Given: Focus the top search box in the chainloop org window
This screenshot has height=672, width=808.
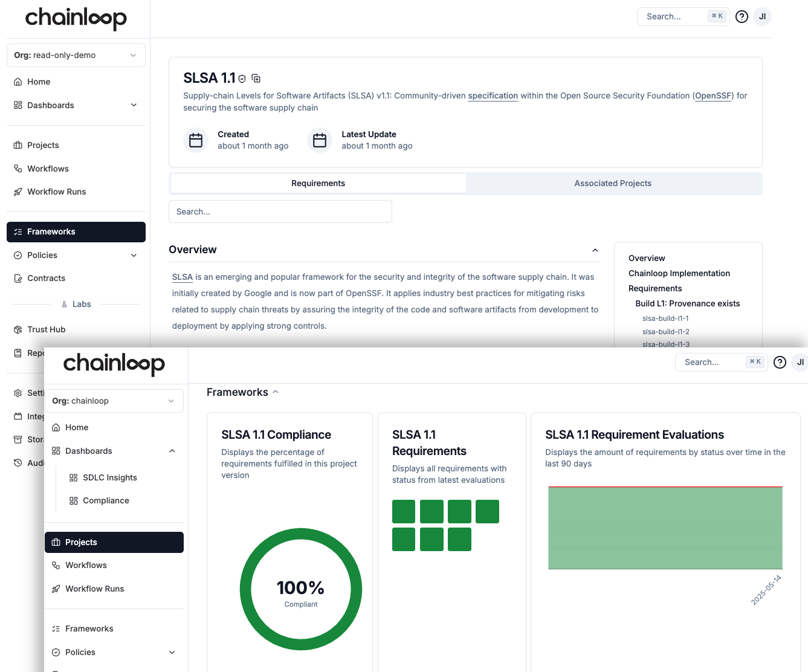Looking at the screenshot, I should [722, 362].
